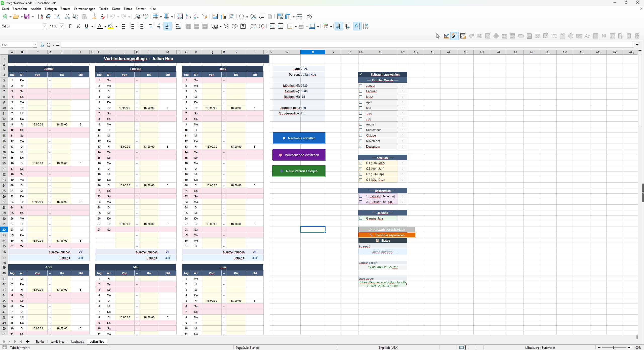Click the Nachweis erstellen button
Screen dimensions: 644x350
(299, 138)
